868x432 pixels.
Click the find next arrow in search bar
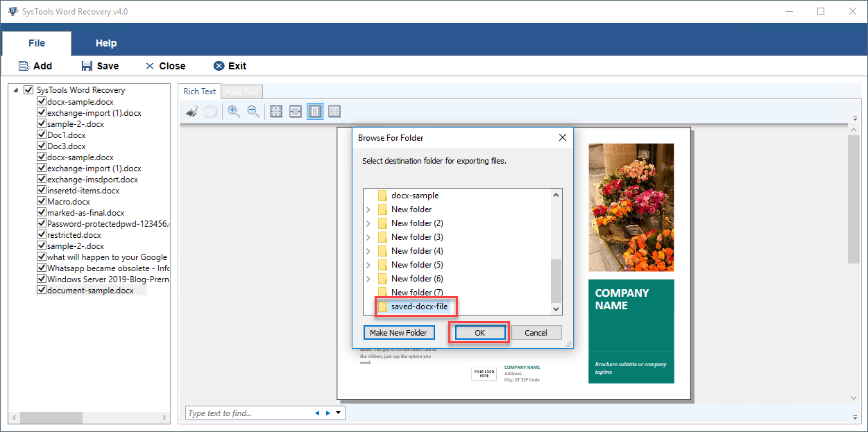pyautogui.click(x=328, y=413)
